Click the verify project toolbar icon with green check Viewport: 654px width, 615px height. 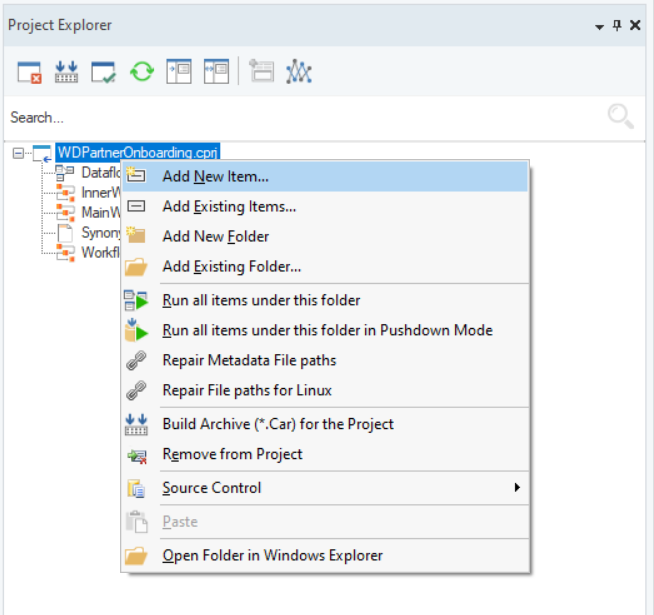click(x=103, y=72)
